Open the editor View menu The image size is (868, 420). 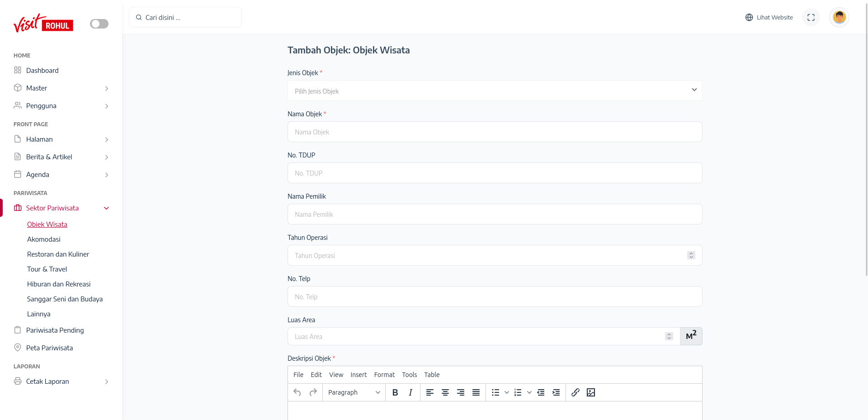tap(336, 375)
